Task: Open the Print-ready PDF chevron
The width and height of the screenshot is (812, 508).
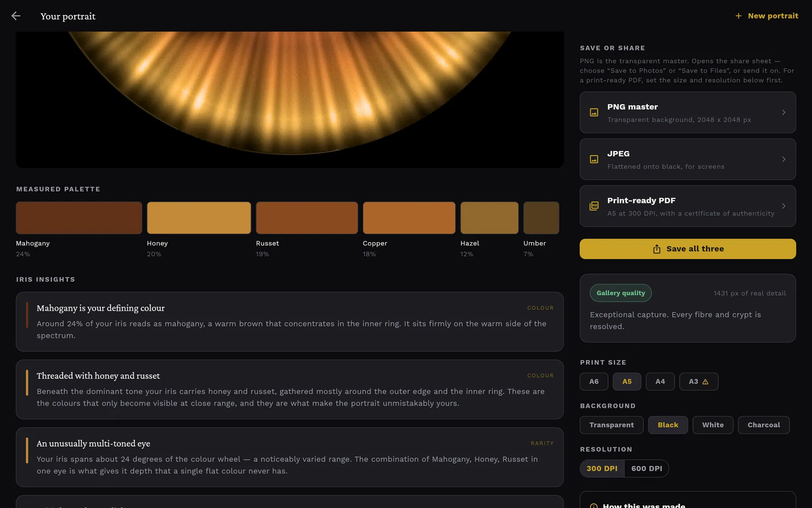Action: coord(784,206)
